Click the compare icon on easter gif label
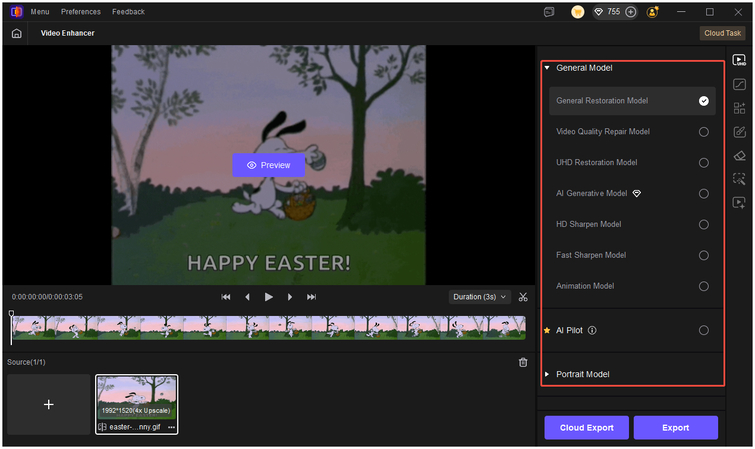The image size is (755, 449). (x=102, y=427)
